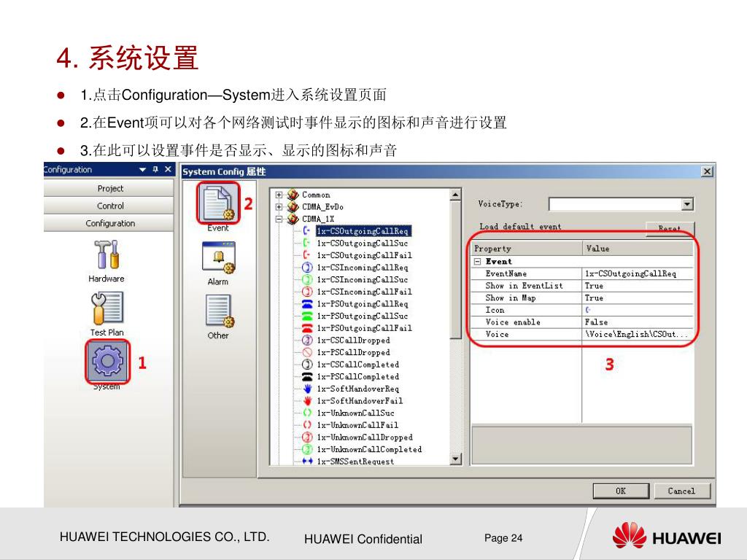Close the Configuration side panel
This screenshot has height=560, width=747.
click(169, 169)
